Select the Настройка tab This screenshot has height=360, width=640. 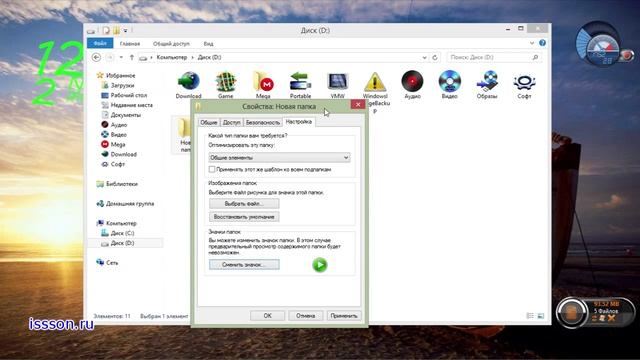[299, 122]
